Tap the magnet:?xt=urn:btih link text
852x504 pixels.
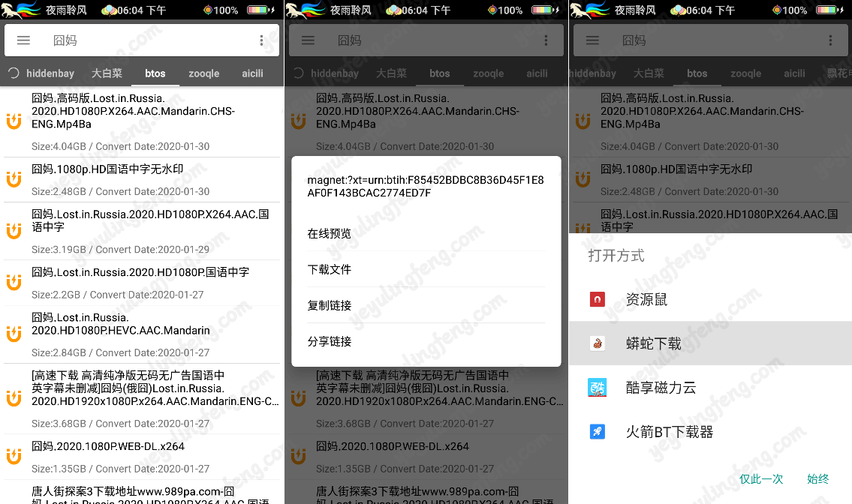425,187
